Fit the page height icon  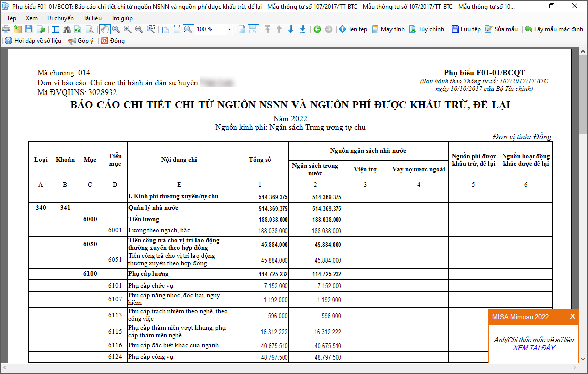pos(165,29)
